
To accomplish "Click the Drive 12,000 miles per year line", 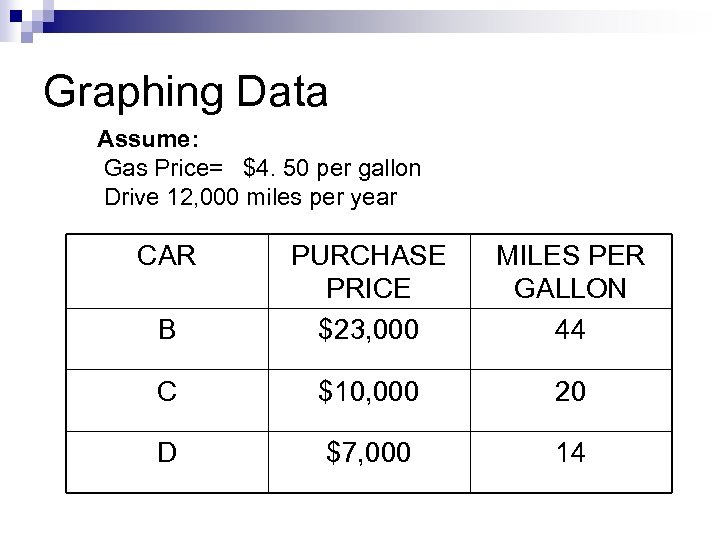I will coord(250,197).
